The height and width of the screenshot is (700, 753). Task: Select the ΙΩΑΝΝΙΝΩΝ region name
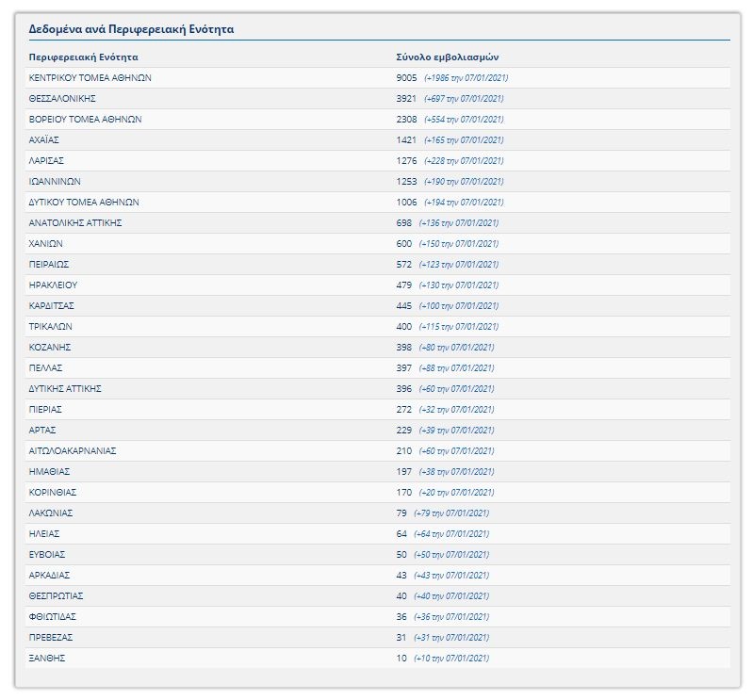coord(55,182)
